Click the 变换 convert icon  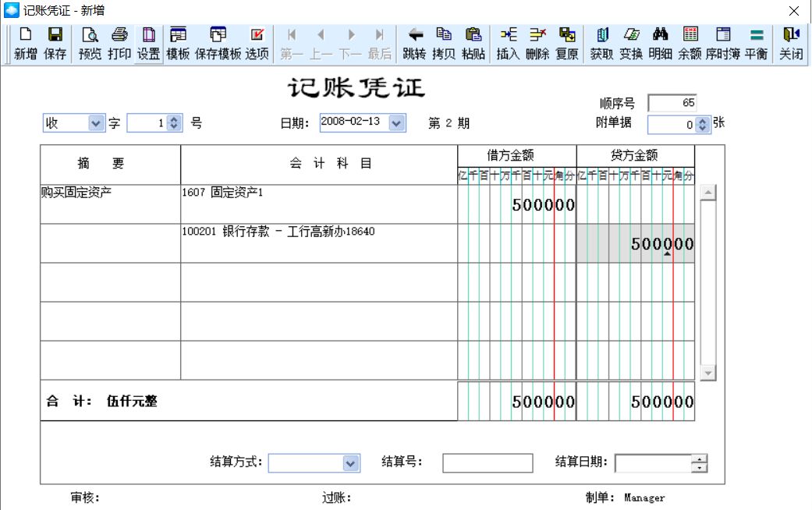point(631,44)
